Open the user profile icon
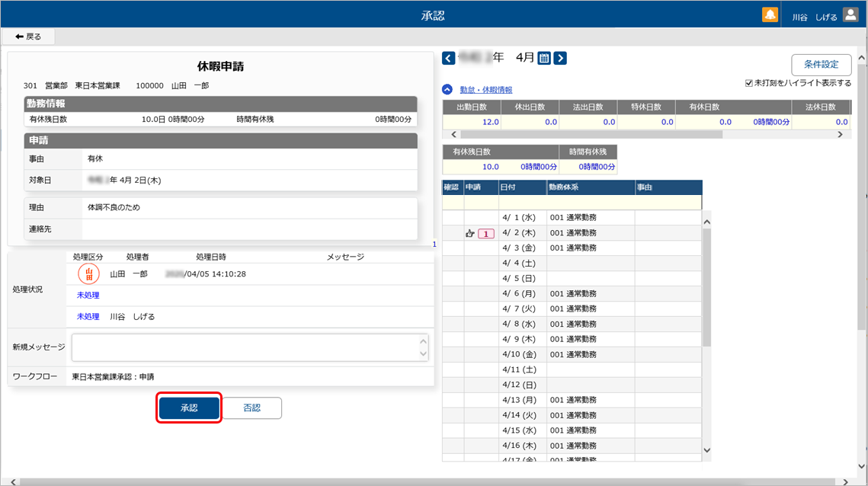The height and width of the screenshot is (486, 868). pyautogui.click(x=850, y=15)
